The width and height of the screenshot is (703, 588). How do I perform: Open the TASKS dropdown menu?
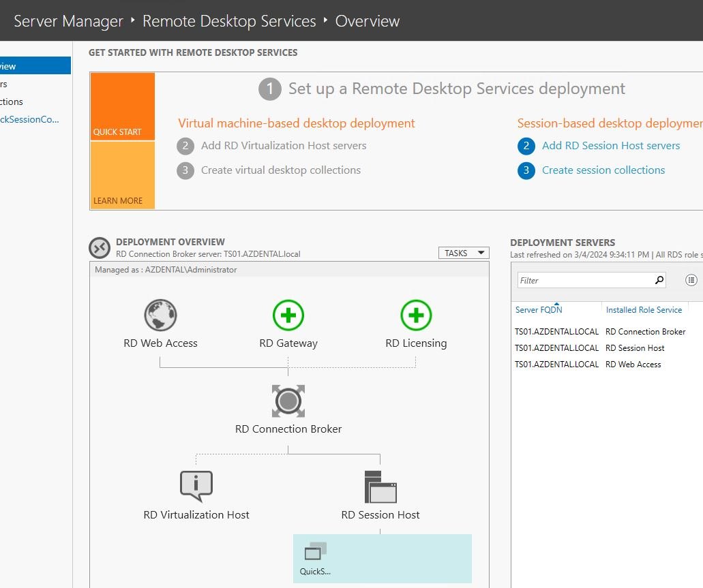click(x=463, y=252)
